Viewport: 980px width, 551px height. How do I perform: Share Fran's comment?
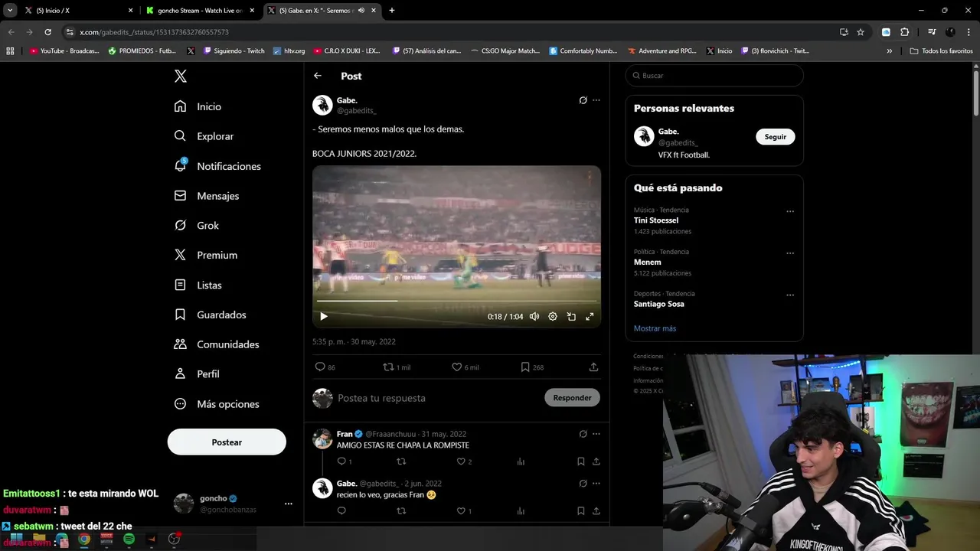[x=596, y=461]
